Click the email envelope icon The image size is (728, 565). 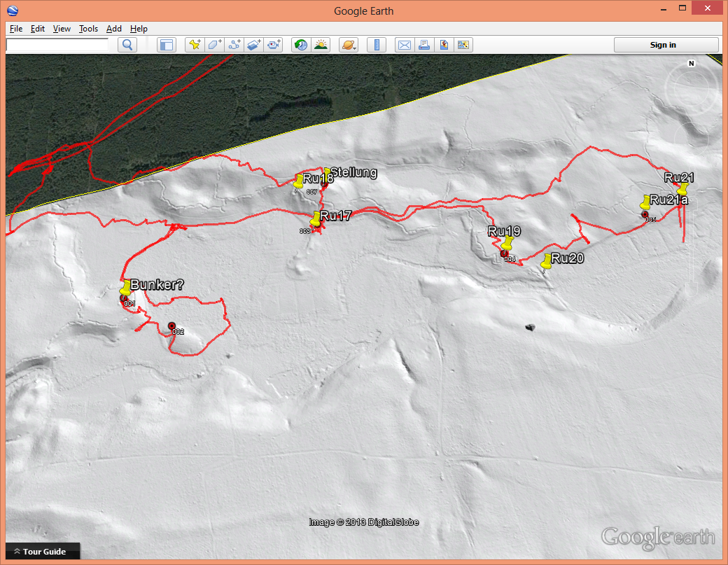pos(404,45)
